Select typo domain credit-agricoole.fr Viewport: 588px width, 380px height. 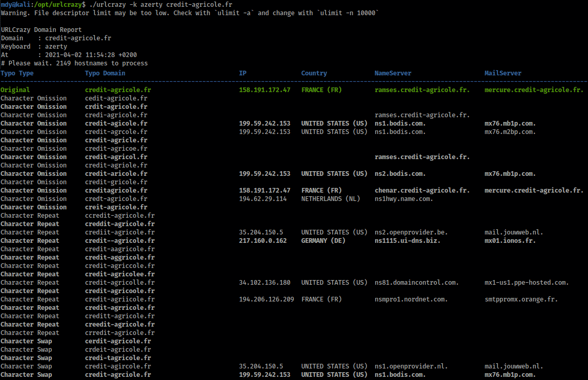120,291
